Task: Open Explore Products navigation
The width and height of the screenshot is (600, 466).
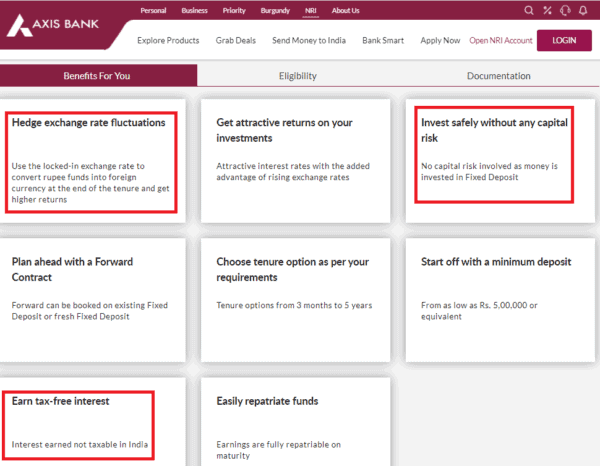Action: point(168,41)
